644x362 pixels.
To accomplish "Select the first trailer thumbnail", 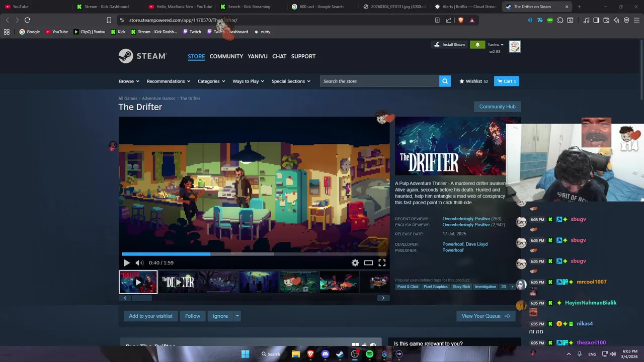I will (x=138, y=282).
